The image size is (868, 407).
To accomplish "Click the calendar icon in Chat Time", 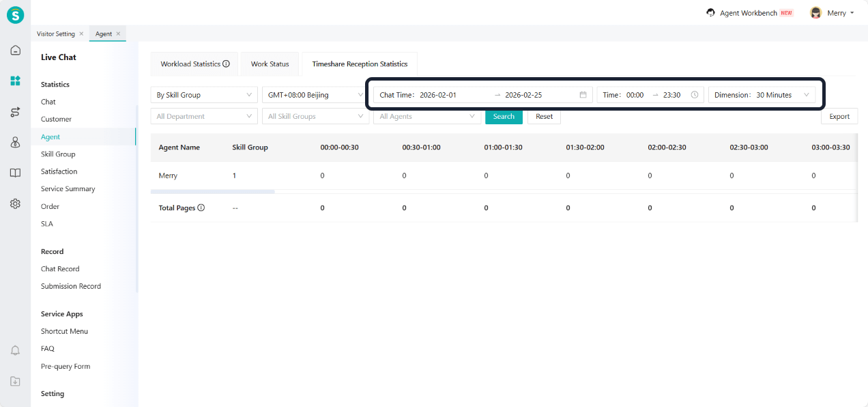I will pyautogui.click(x=583, y=95).
